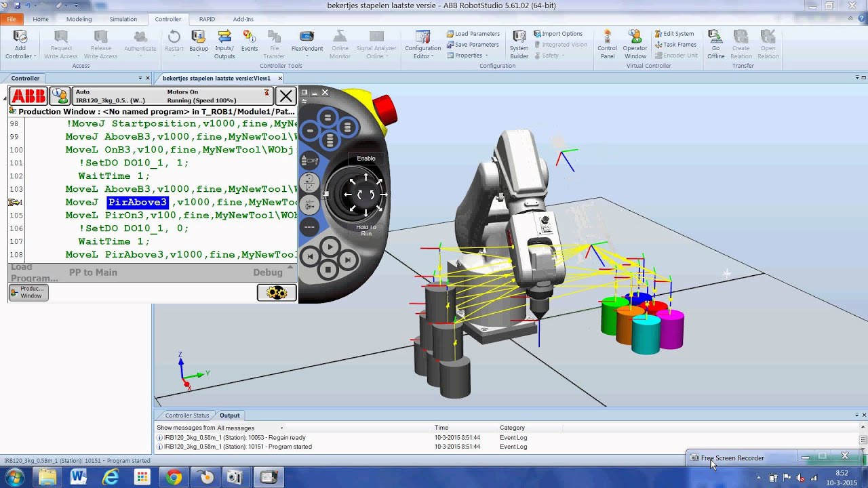Click Load Program button
This screenshot has width=868, height=488.
35,272
